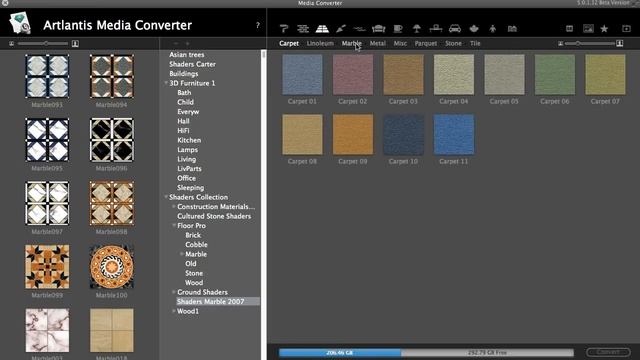Select the Marble099 thumbnail
This screenshot has width=640, height=360.
pos(47,267)
